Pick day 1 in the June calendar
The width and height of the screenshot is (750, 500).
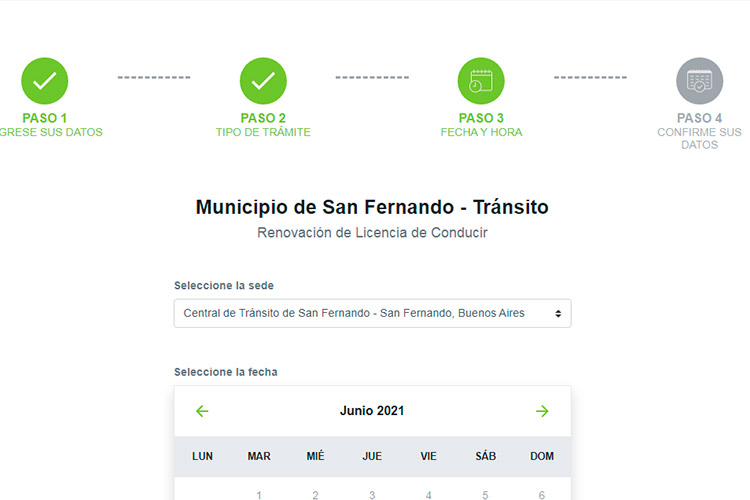pos(259,494)
